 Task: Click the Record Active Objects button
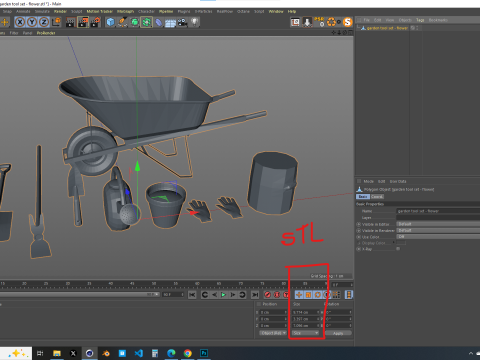pyautogui.click(x=267, y=295)
